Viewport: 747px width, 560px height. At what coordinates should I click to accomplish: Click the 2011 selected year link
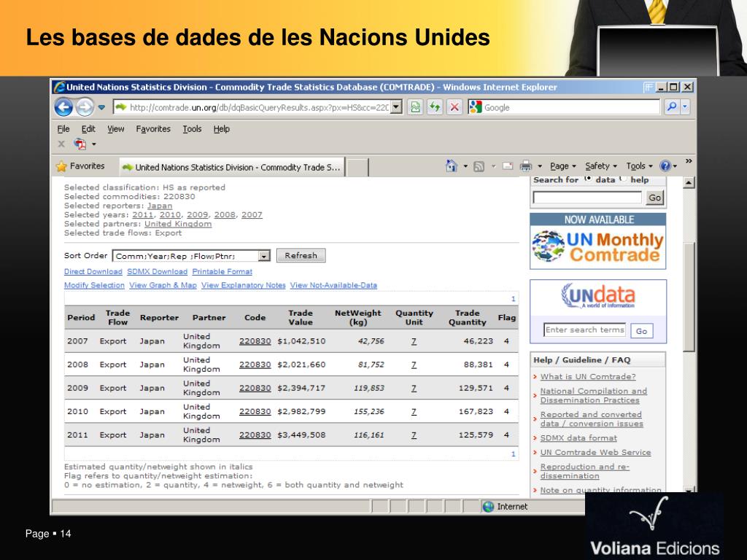[x=142, y=215]
